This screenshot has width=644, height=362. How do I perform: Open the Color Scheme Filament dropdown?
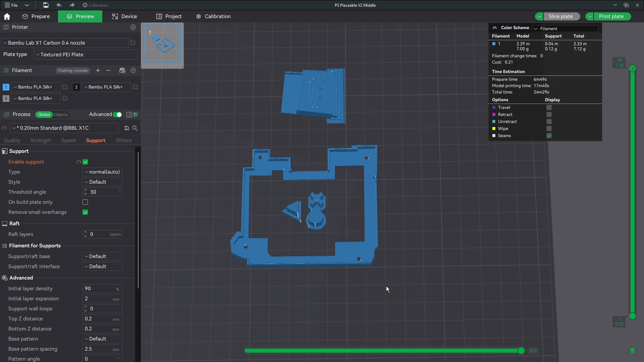(565, 28)
